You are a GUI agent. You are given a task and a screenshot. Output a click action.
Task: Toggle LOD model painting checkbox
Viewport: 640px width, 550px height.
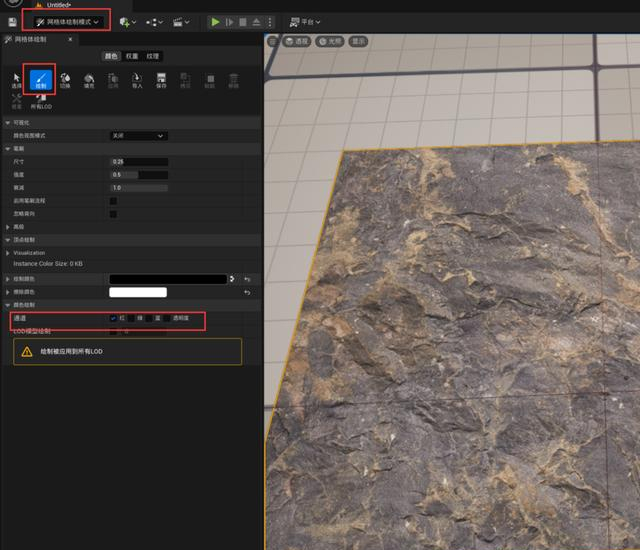[113, 331]
